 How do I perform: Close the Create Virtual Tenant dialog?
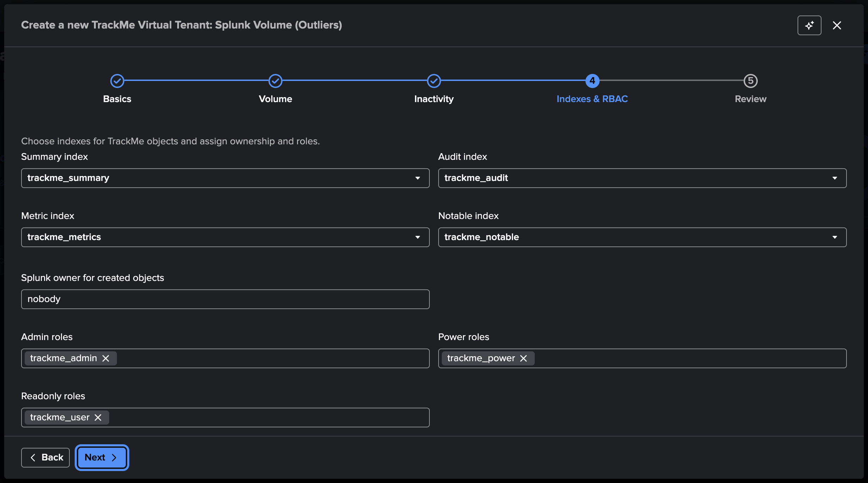(837, 25)
